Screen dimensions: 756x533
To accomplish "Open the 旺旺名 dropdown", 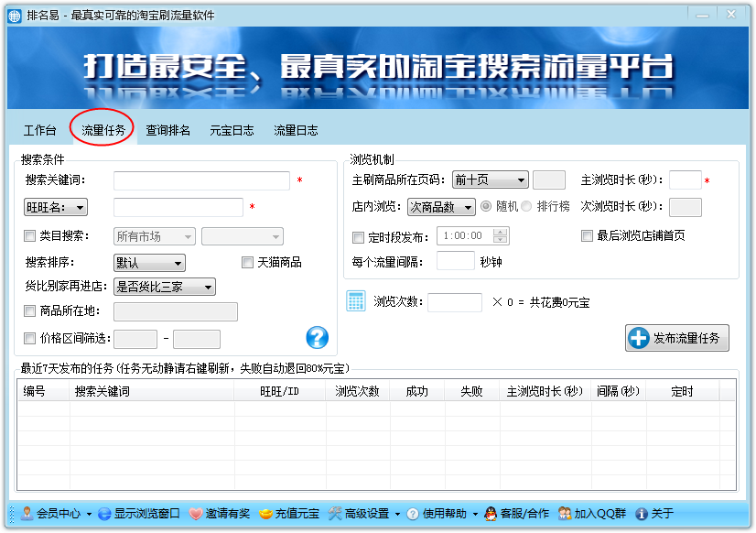I will pyautogui.click(x=56, y=207).
